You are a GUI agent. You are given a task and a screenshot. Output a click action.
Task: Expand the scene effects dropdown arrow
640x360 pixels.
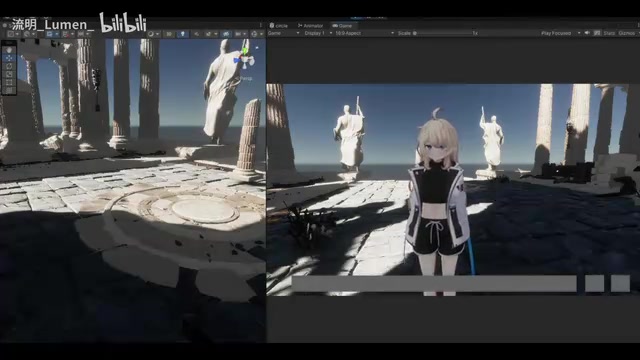(215, 34)
